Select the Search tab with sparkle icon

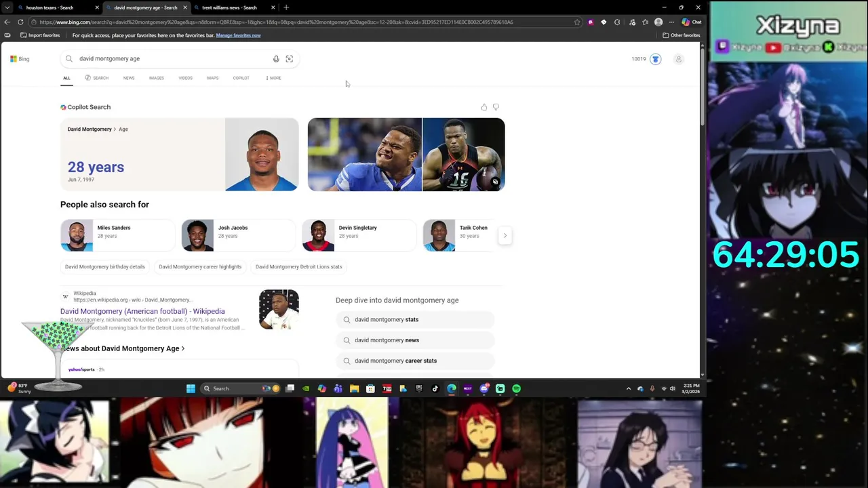(x=96, y=78)
